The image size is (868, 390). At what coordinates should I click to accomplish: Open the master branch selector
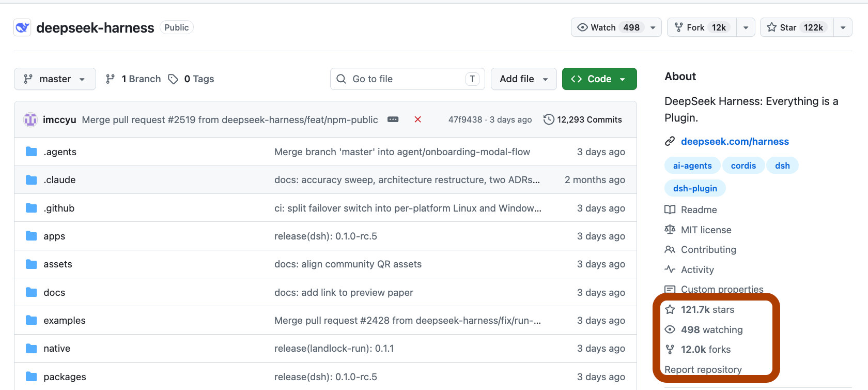coord(55,79)
